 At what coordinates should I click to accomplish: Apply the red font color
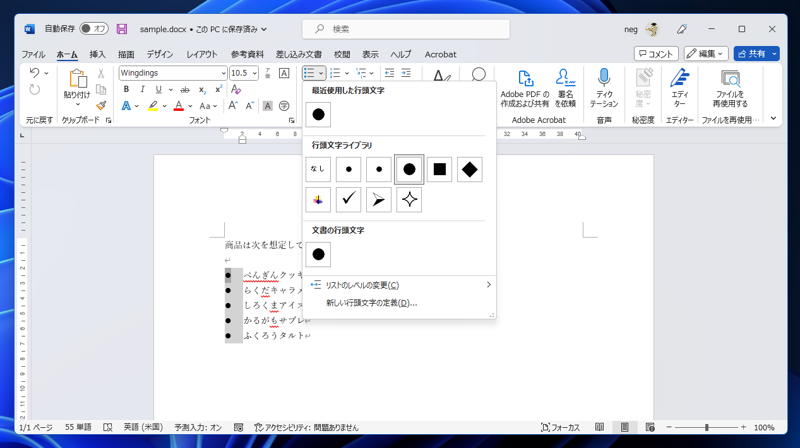[179, 106]
